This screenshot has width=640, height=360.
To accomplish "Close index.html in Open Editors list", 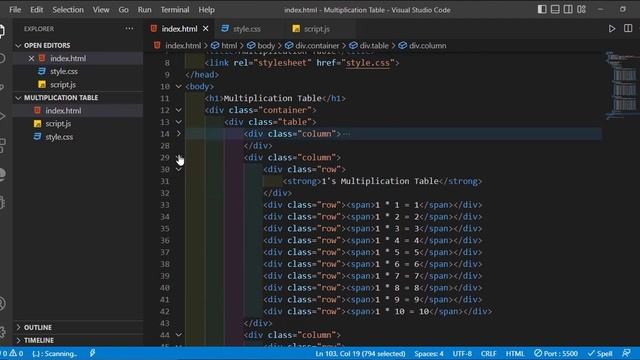I will tap(31, 58).
